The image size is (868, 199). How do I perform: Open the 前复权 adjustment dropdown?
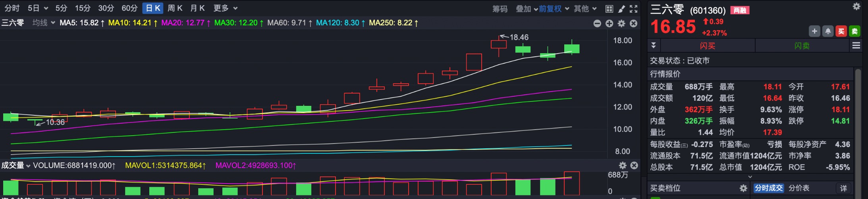(x=554, y=9)
